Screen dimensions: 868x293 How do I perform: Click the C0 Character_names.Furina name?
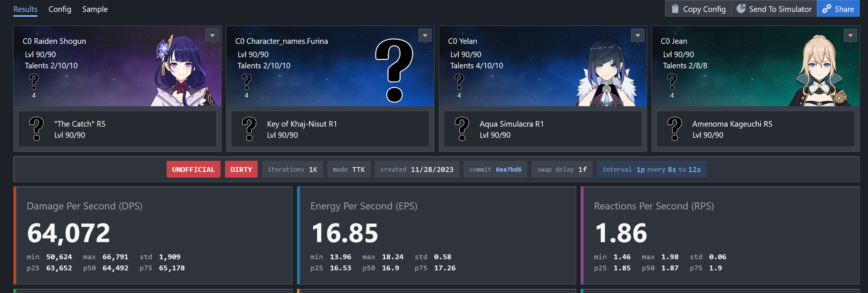(x=282, y=41)
